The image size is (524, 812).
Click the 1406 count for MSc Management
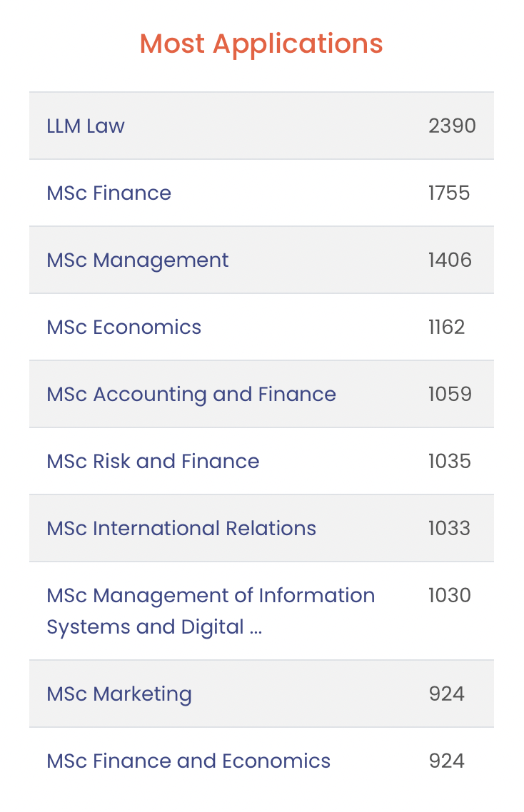coord(450,260)
